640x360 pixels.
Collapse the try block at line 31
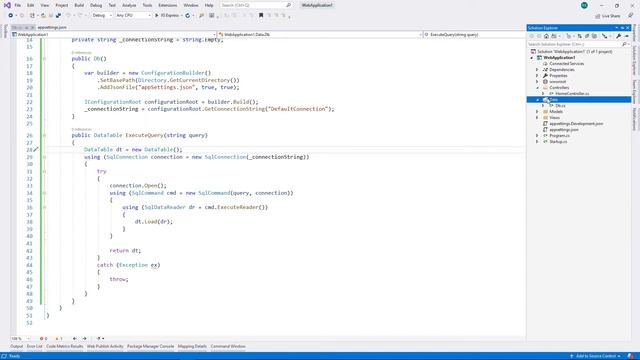[x=44, y=171]
